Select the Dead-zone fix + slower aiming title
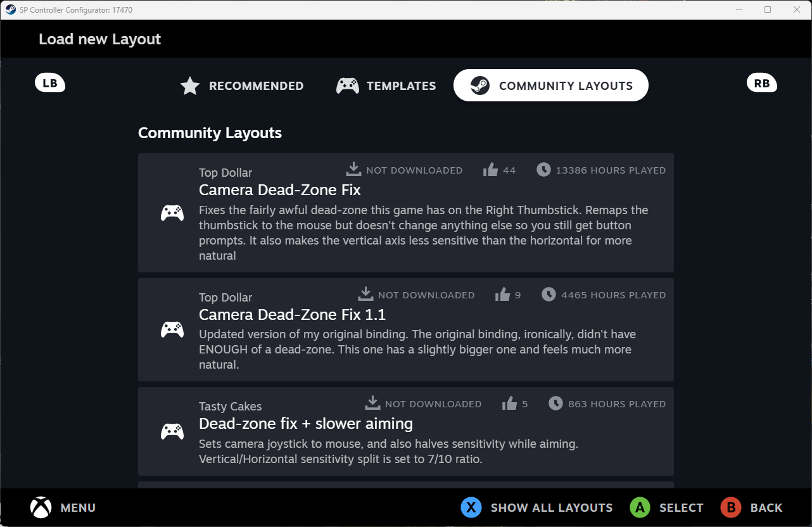Screen dimensions: 812x527 (x=306, y=424)
